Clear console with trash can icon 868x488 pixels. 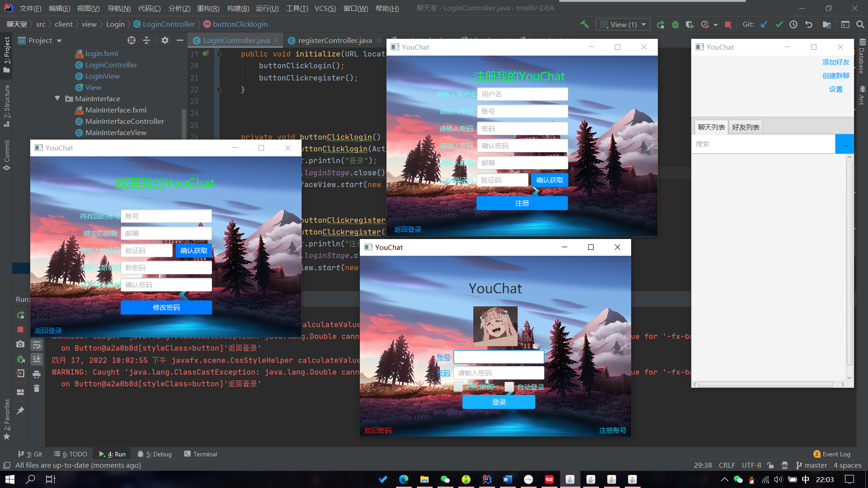37,389
